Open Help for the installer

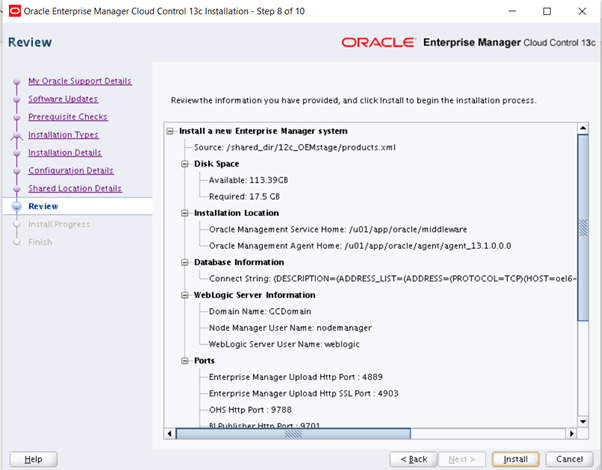click(33, 458)
